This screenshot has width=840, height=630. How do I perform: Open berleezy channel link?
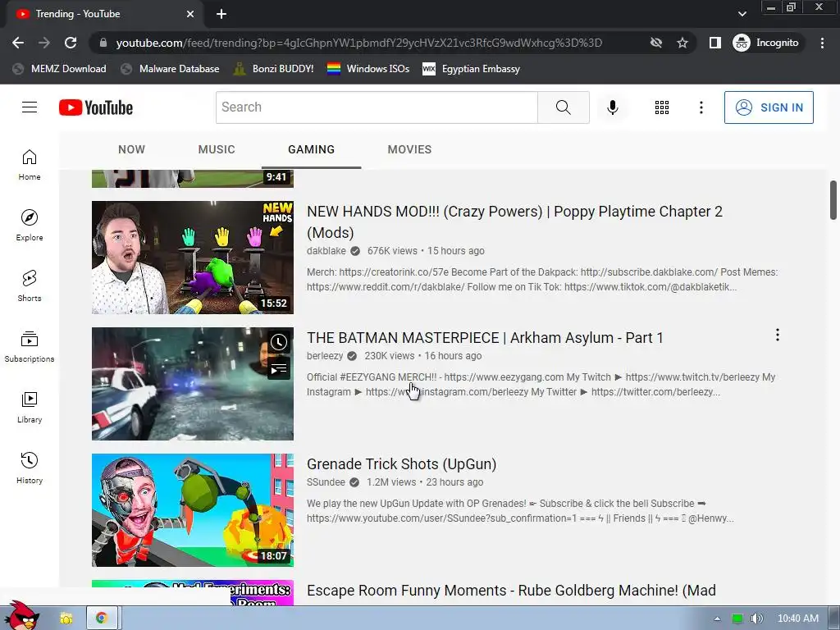[x=325, y=356]
